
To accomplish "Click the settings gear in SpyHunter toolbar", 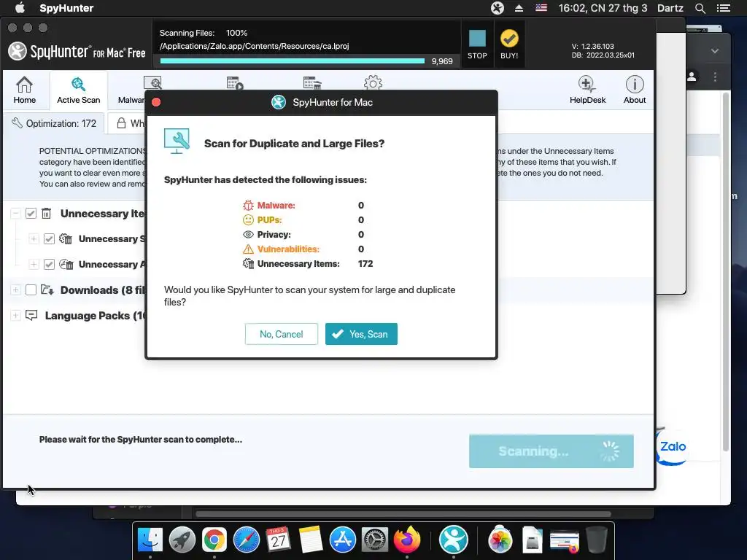I will 373,83.
